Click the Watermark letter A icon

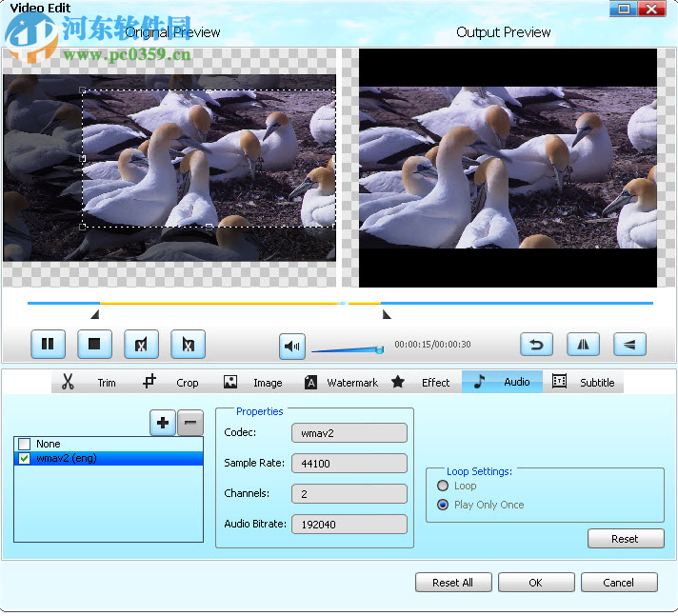pos(310,382)
